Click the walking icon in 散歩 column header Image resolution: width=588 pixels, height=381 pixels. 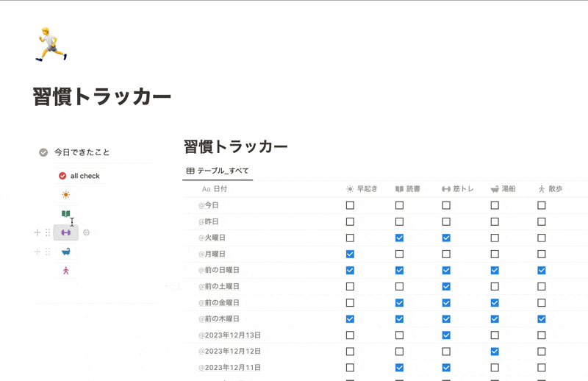(x=542, y=189)
